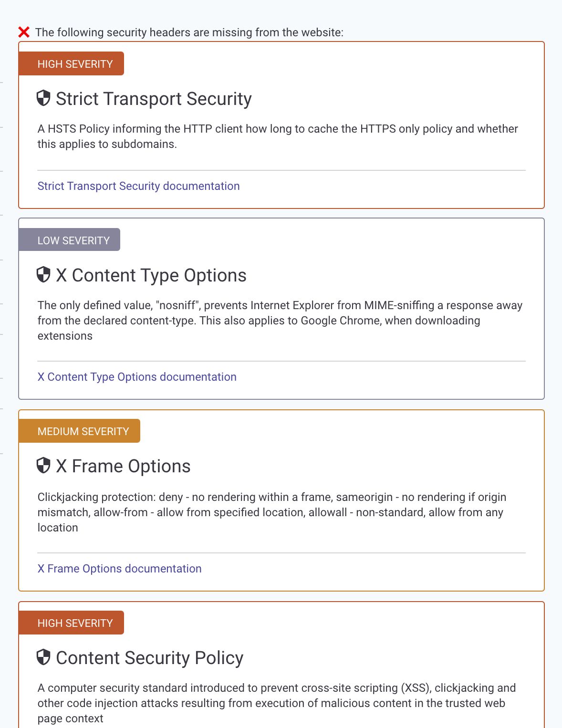Click the shield icon beside X Content Type Options
Screen dimensions: 562x728
44,275
